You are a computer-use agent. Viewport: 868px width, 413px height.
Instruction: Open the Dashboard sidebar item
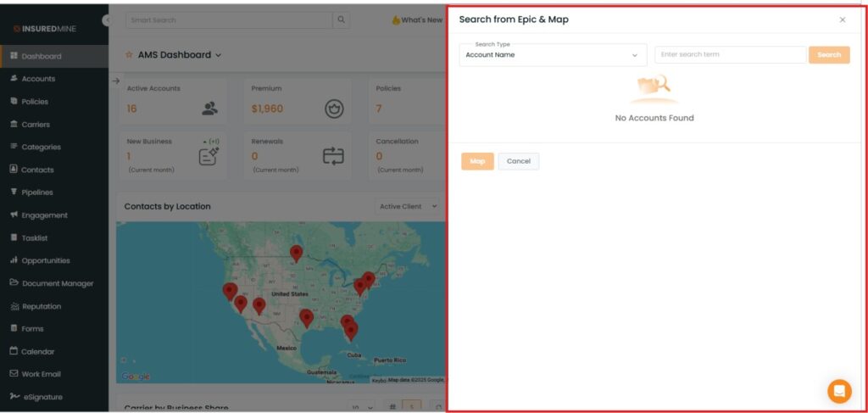coord(54,57)
